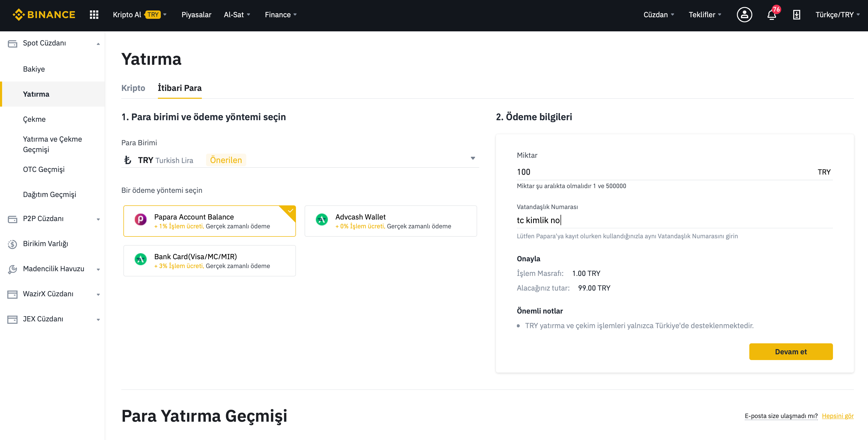Click the 99.00 TRY received amount
Screen dimensions: 868x440
click(594, 288)
